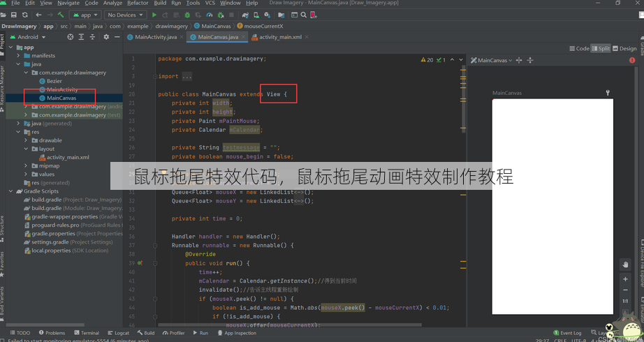
Task: Click the 20 warnings indicator in editor
Action: click(x=427, y=60)
